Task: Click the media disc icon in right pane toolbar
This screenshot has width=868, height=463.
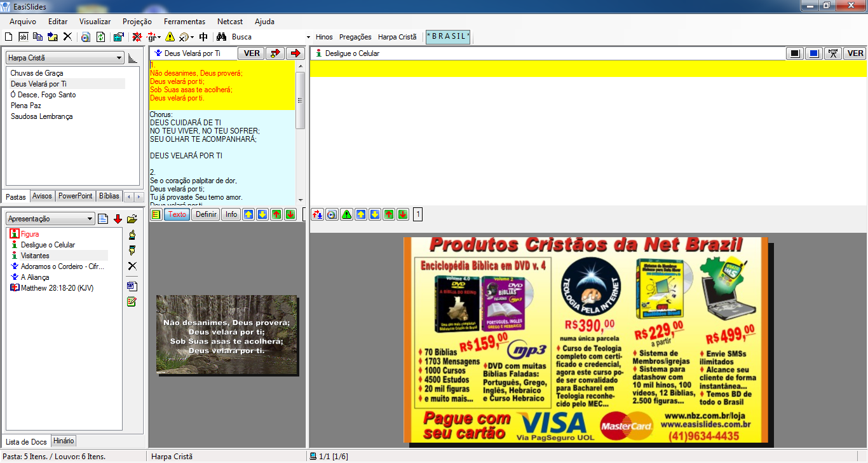Action: [x=332, y=214]
